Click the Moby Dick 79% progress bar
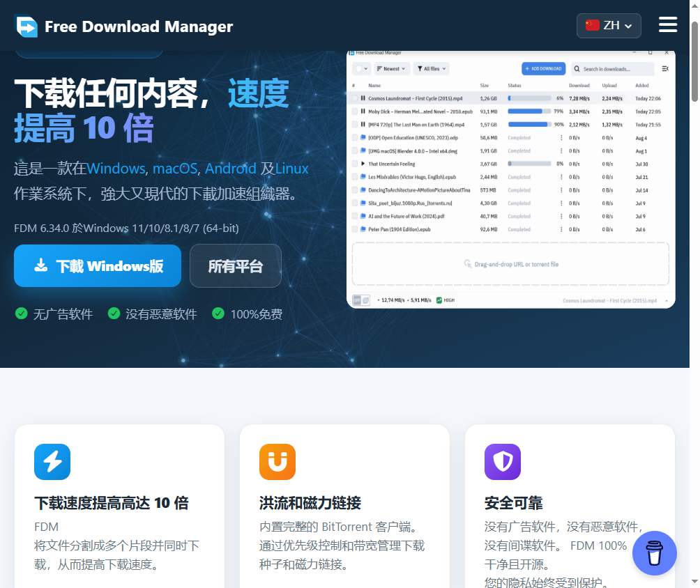The width and height of the screenshot is (700, 588). pyautogui.click(x=529, y=111)
